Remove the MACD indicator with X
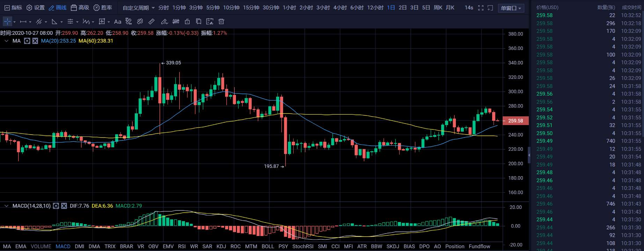Viewport: 644px width, 251px height. pos(64,206)
